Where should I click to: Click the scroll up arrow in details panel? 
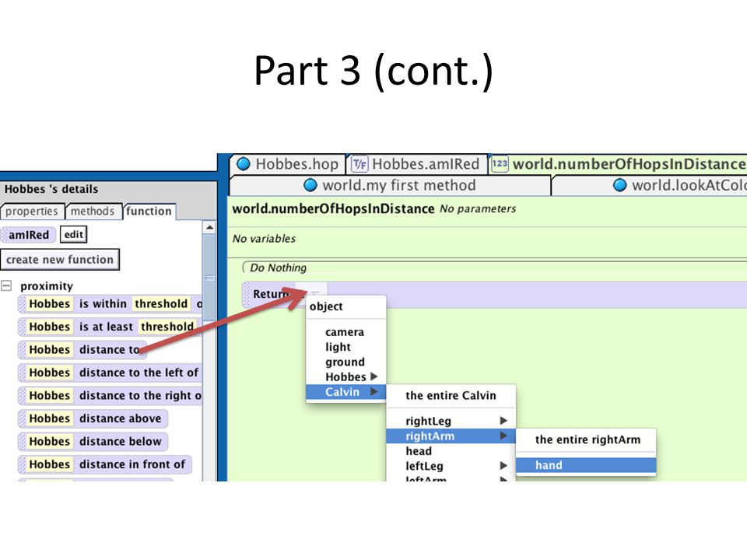(209, 228)
